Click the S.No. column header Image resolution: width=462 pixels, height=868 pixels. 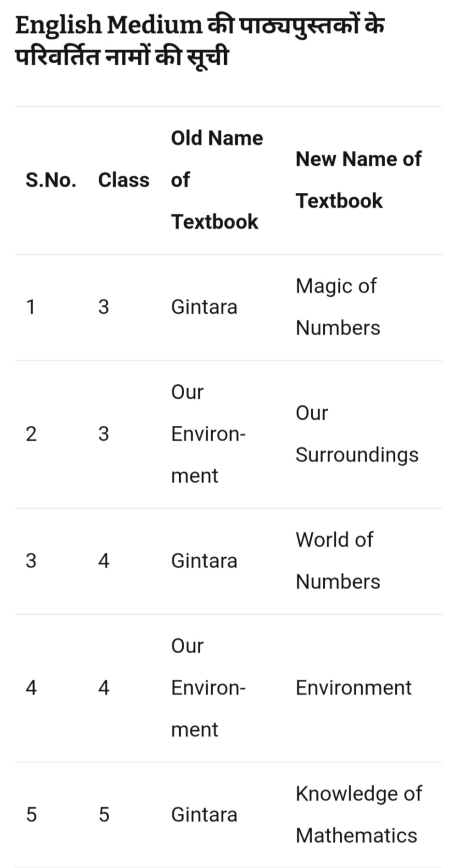(51, 180)
